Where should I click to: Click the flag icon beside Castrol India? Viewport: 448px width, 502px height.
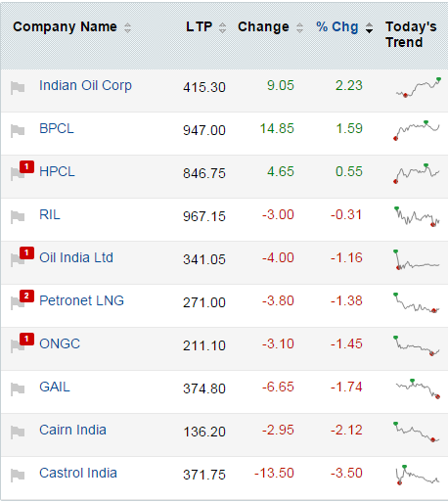point(18,476)
